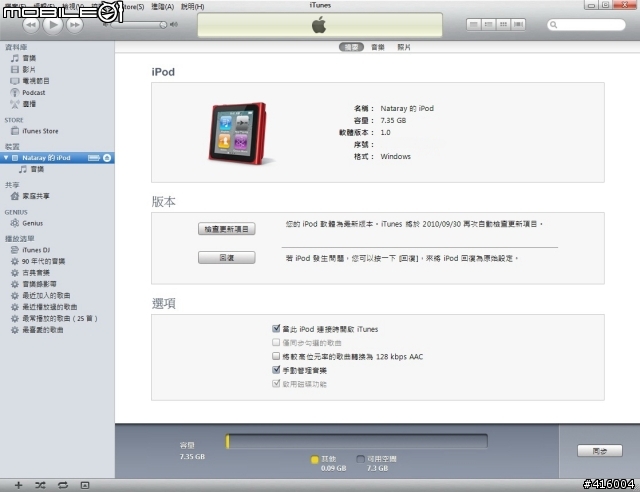The image size is (640, 492).
Task: Open the classical music smart playlist
Action: tap(36, 273)
